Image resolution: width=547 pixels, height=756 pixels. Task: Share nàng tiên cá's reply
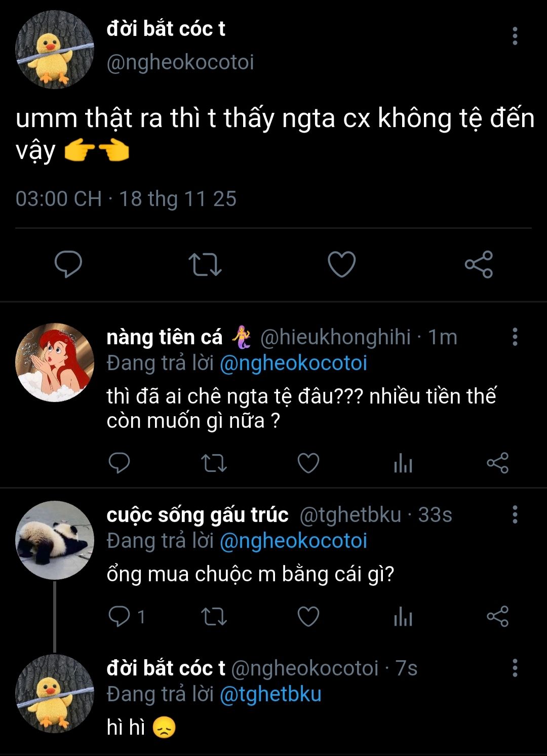point(497,463)
